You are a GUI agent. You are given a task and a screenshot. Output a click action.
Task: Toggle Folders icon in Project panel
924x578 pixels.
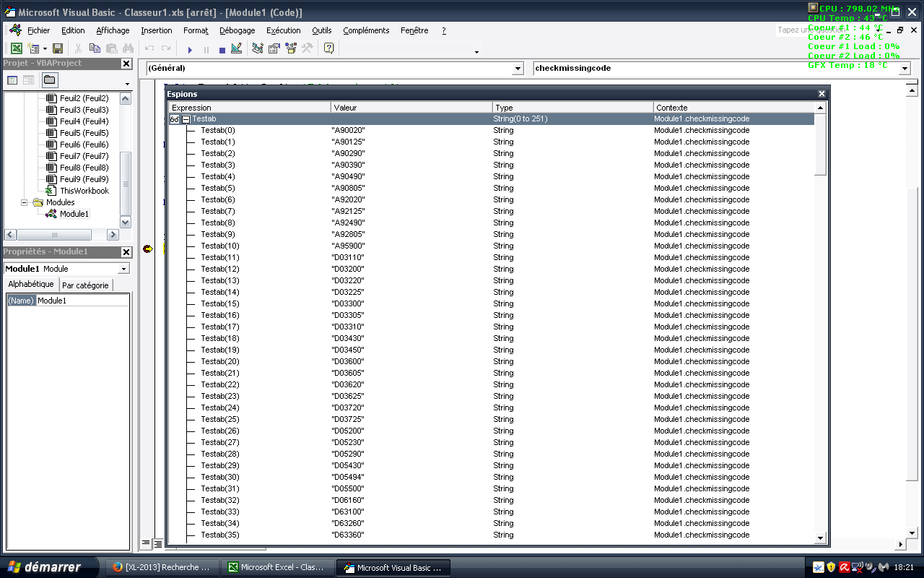pos(49,79)
